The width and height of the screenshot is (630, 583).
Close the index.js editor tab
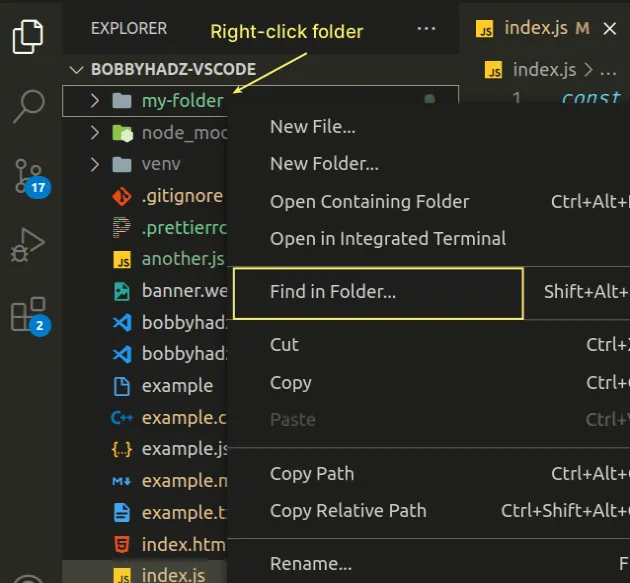pyautogui.click(x=610, y=29)
